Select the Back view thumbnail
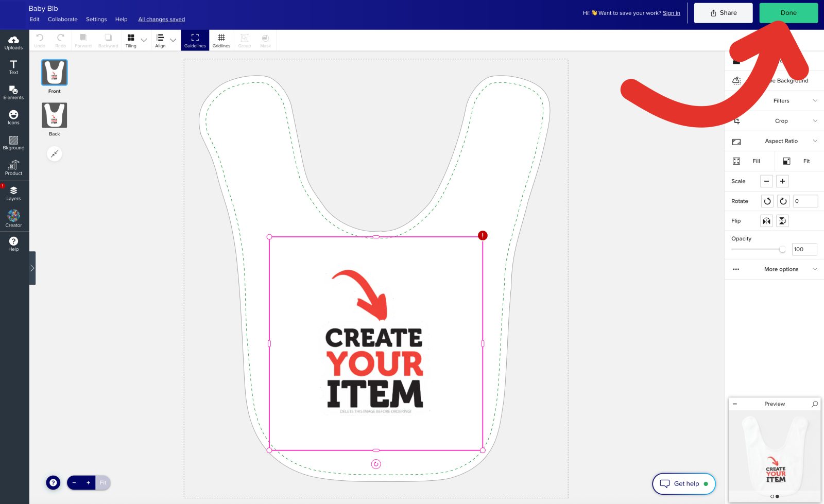Image resolution: width=824 pixels, height=504 pixels. [54, 115]
